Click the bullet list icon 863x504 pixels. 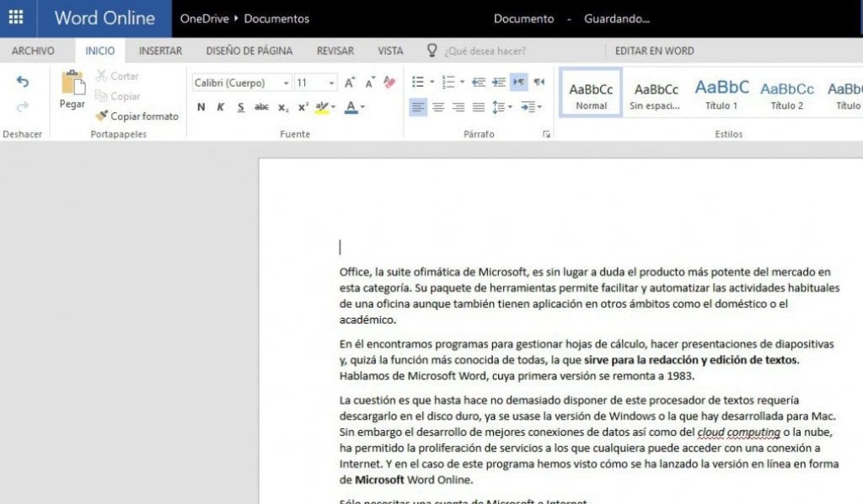click(418, 82)
